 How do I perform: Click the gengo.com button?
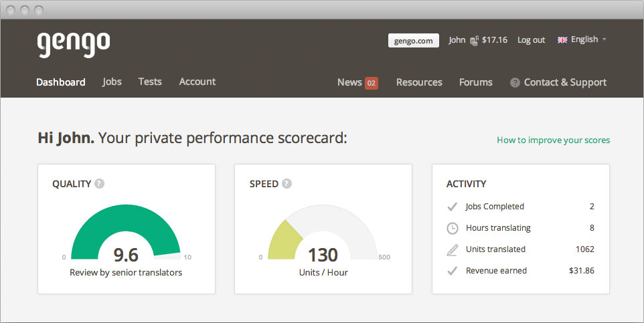tap(413, 40)
